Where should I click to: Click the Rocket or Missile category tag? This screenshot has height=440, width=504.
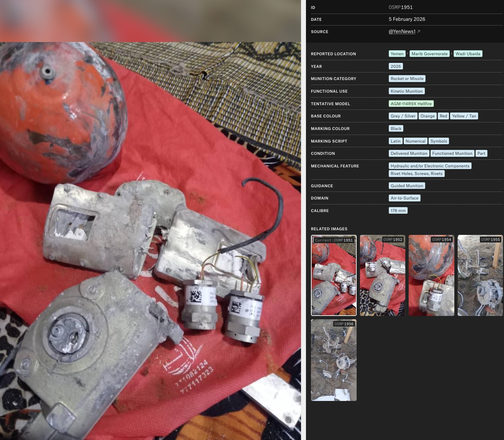[407, 79]
